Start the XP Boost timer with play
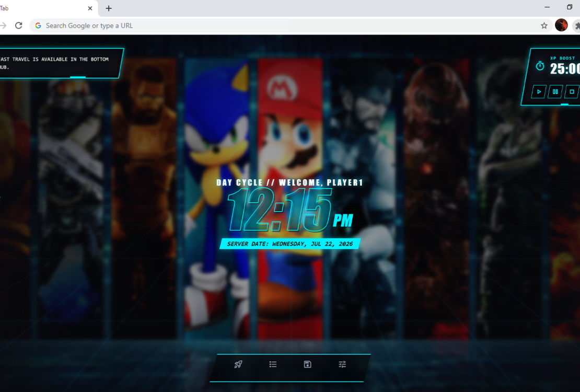This screenshot has width=580, height=392. coord(539,91)
